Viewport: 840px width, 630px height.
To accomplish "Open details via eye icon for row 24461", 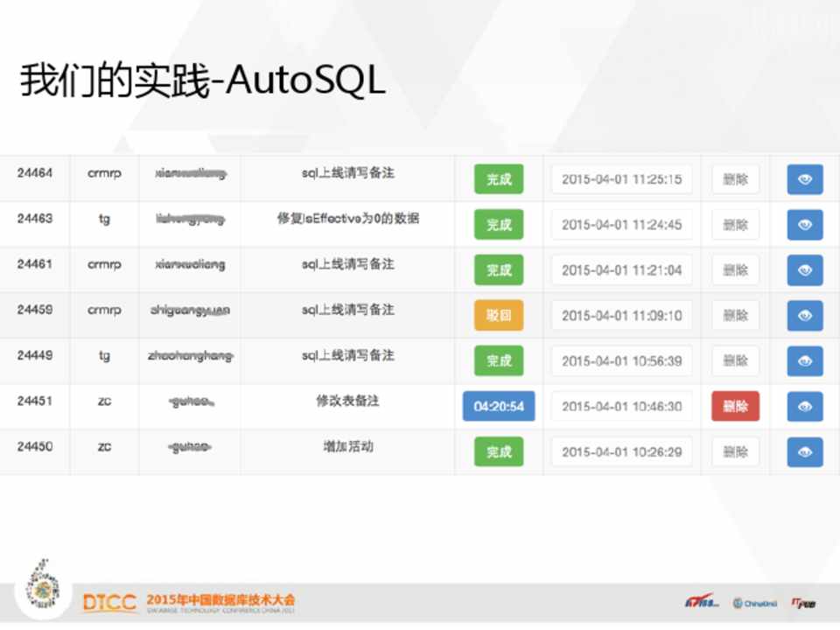I will tap(805, 270).
